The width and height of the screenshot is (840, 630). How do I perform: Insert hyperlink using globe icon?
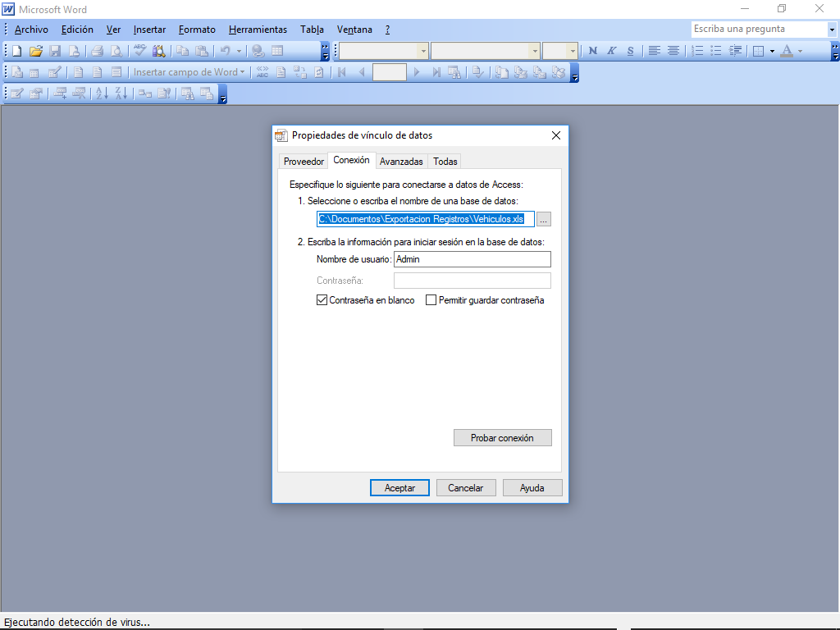(258, 51)
